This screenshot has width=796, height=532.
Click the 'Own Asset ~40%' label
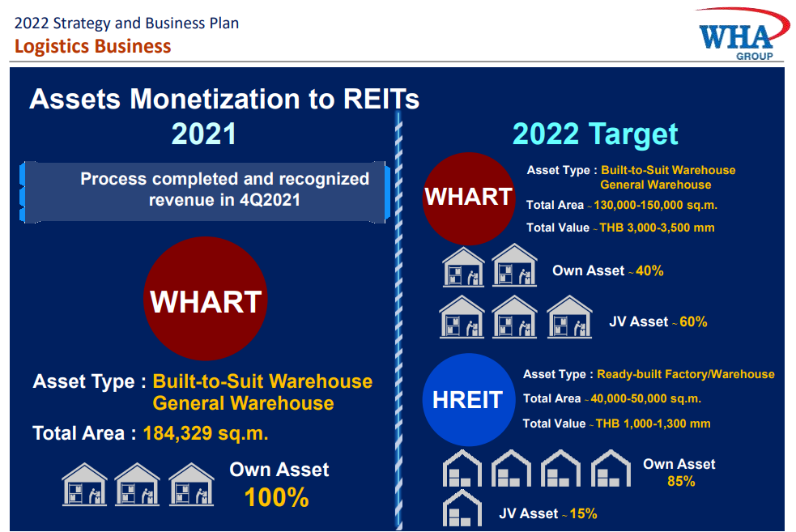point(607,270)
